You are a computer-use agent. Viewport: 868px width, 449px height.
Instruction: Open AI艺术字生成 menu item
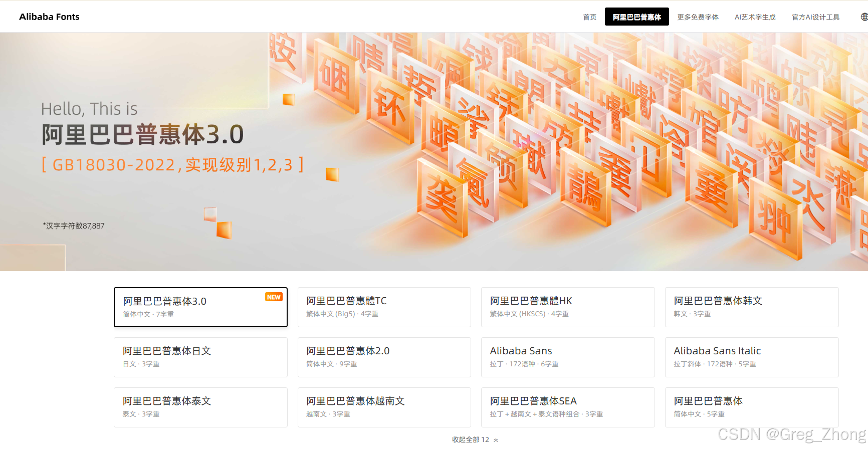(755, 17)
